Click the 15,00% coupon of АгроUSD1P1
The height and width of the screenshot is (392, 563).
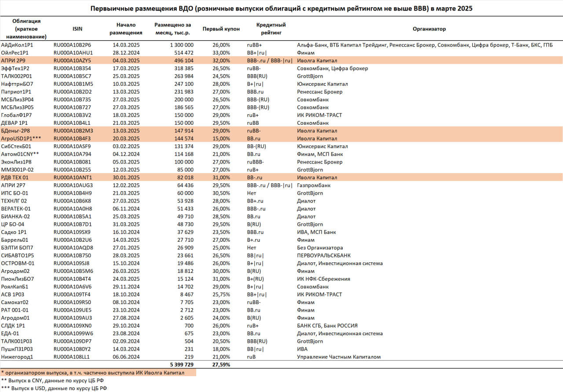click(x=221, y=138)
